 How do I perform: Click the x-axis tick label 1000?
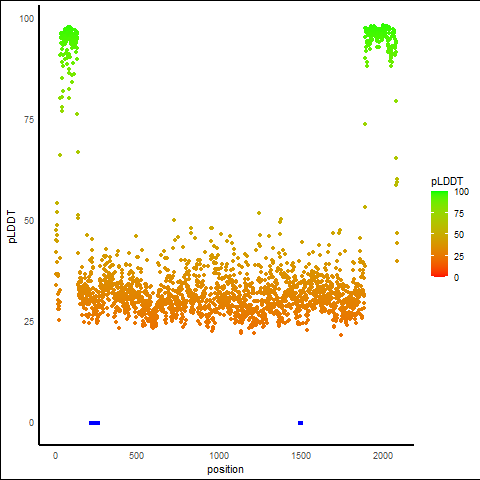point(219,455)
